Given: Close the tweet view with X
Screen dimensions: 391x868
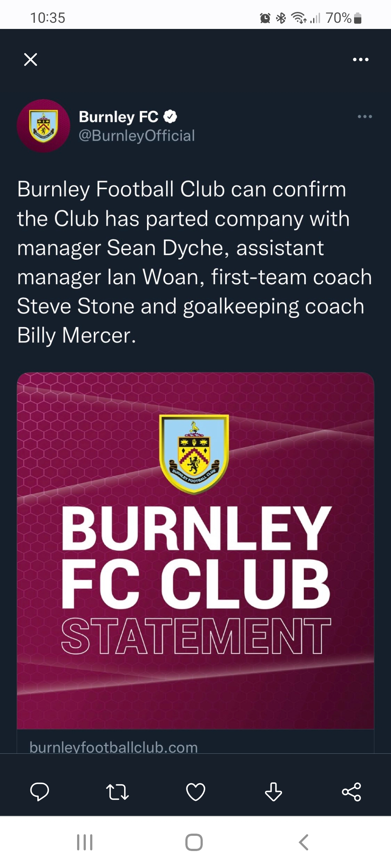Looking at the screenshot, I should point(30,59).
